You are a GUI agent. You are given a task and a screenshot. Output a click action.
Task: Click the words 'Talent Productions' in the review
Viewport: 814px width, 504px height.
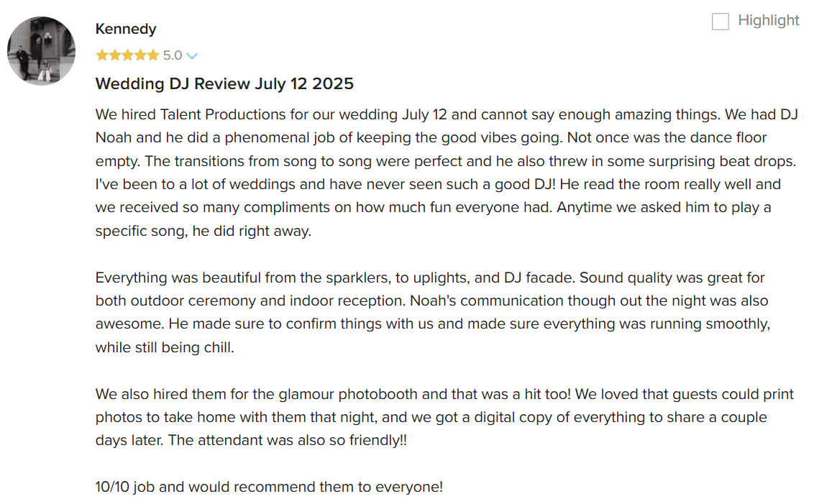point(223,114)
